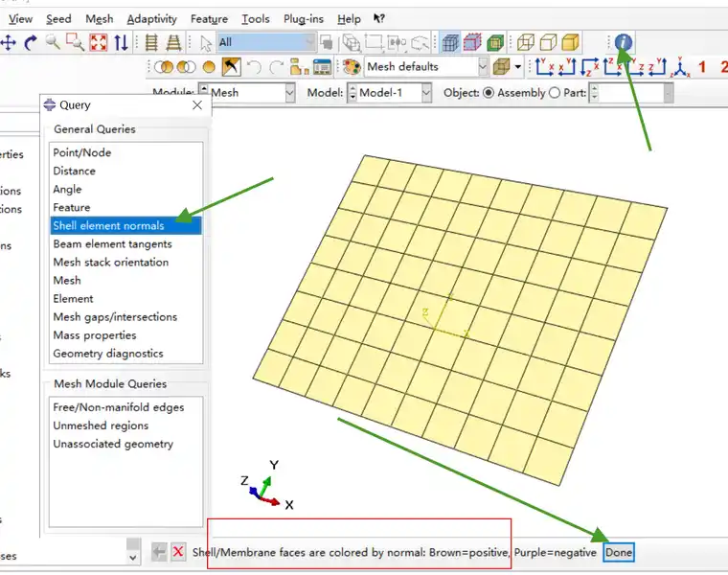
Task: Cancel procedure with the red X button
Action: tap(178, 552)
